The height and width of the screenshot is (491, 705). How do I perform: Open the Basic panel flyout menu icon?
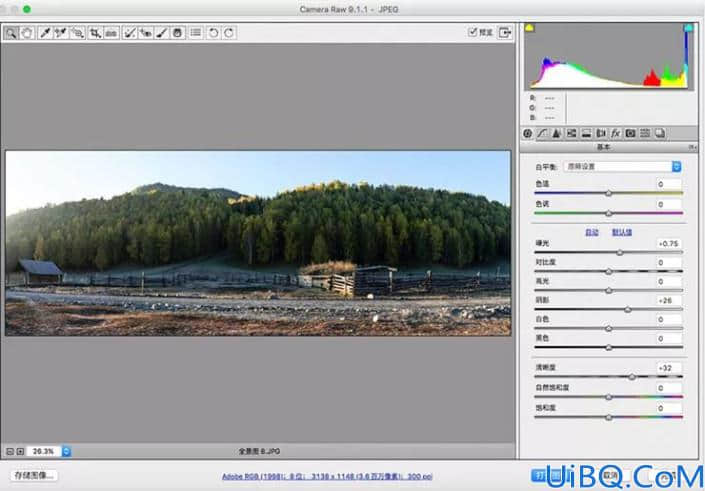tap(692, 147)
